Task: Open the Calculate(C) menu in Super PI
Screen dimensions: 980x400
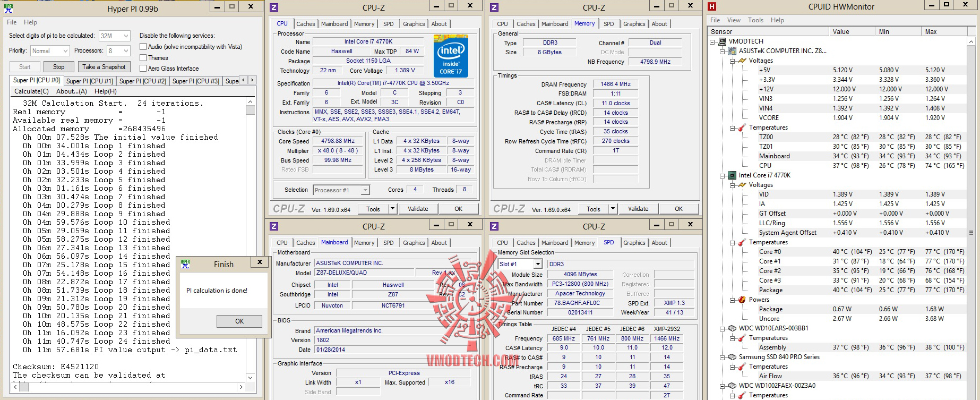Action: 31,91
